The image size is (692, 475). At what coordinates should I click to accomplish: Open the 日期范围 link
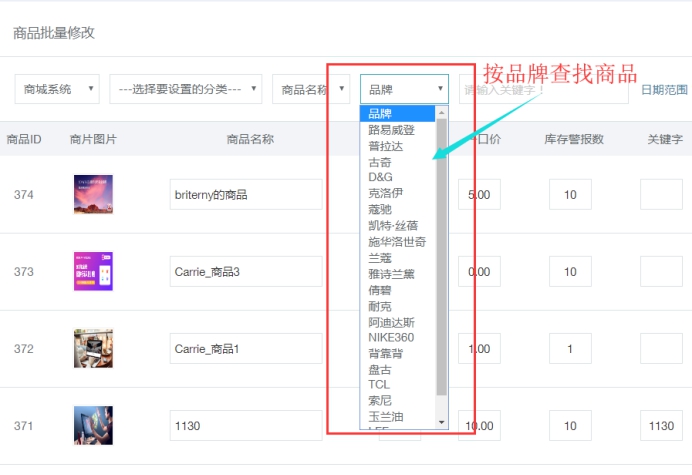[664, 90]
